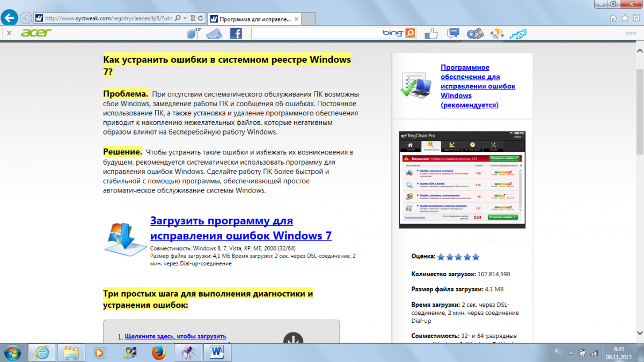Click the video film reel toolbar icon
644x362 pixels.
click(x=474, y=34)
